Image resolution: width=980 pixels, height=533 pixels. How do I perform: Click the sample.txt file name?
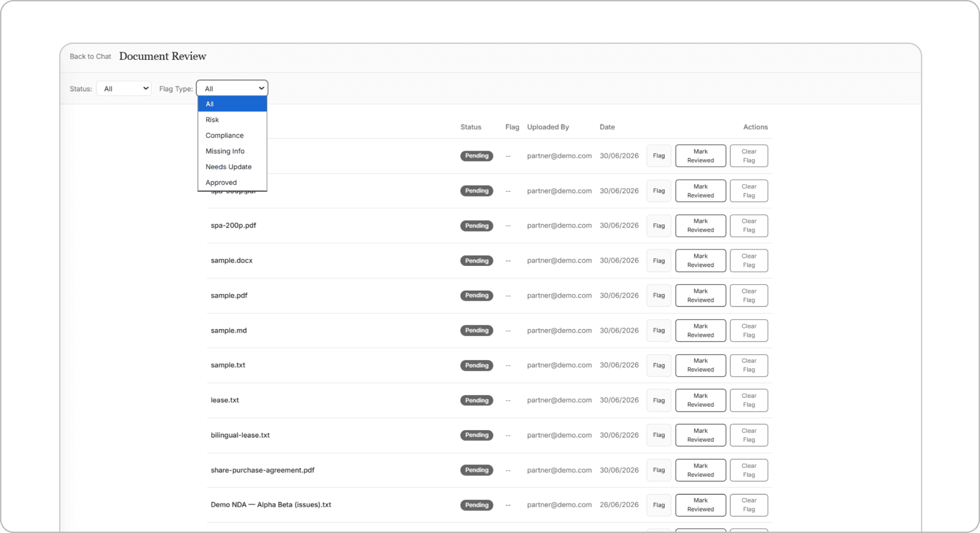(x=228, y=365)
